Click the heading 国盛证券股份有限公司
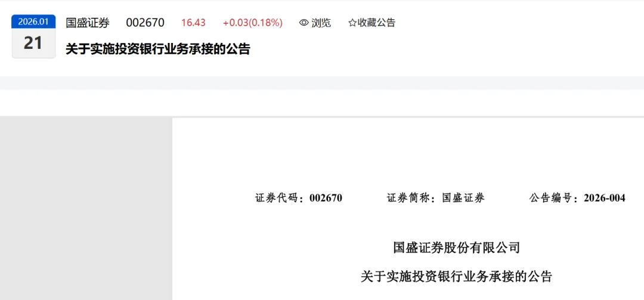 (x=457, y=248)
